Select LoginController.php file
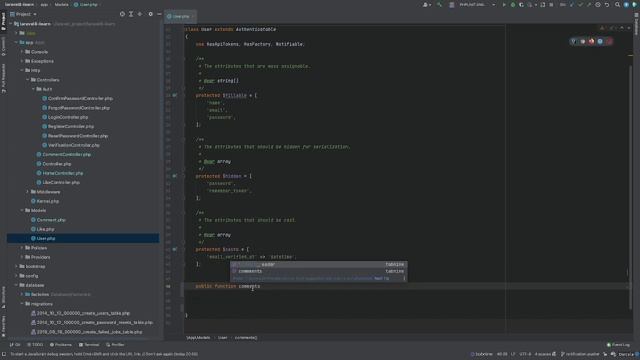This screenshot has width=640, height=360. [68, 117]
